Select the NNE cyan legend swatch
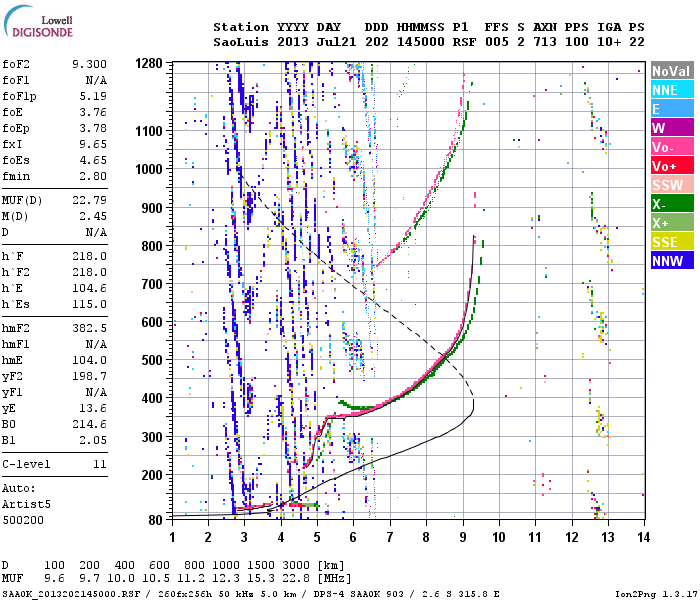 (672, 90)
